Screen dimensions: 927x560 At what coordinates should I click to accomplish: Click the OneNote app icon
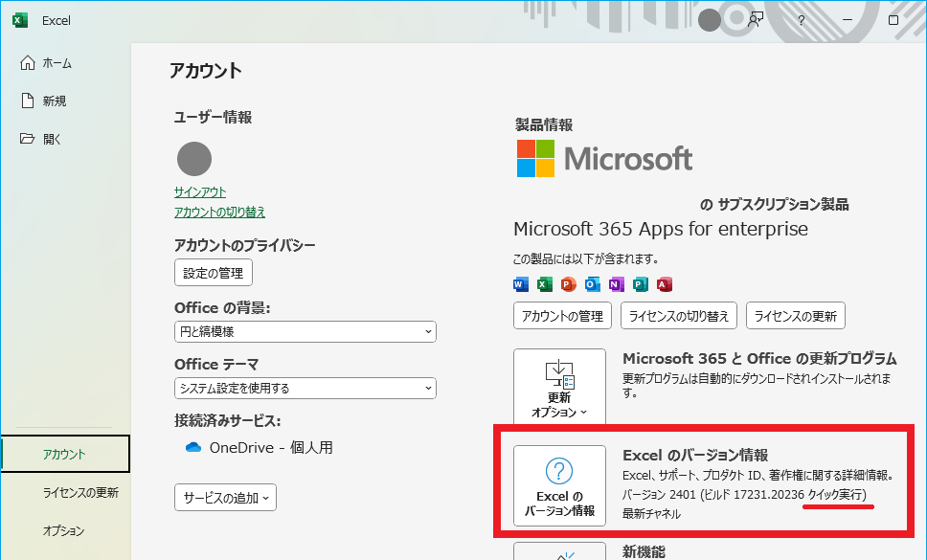[617, 284]
